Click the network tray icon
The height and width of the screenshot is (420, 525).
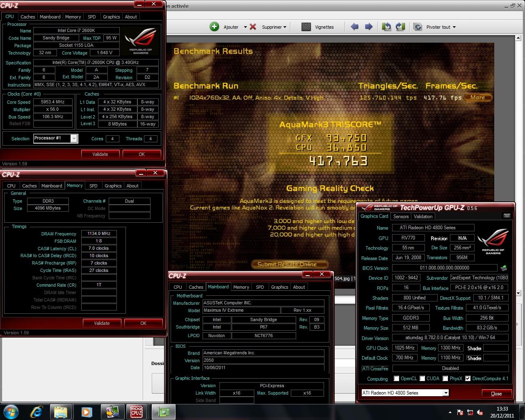pos(470,412)
